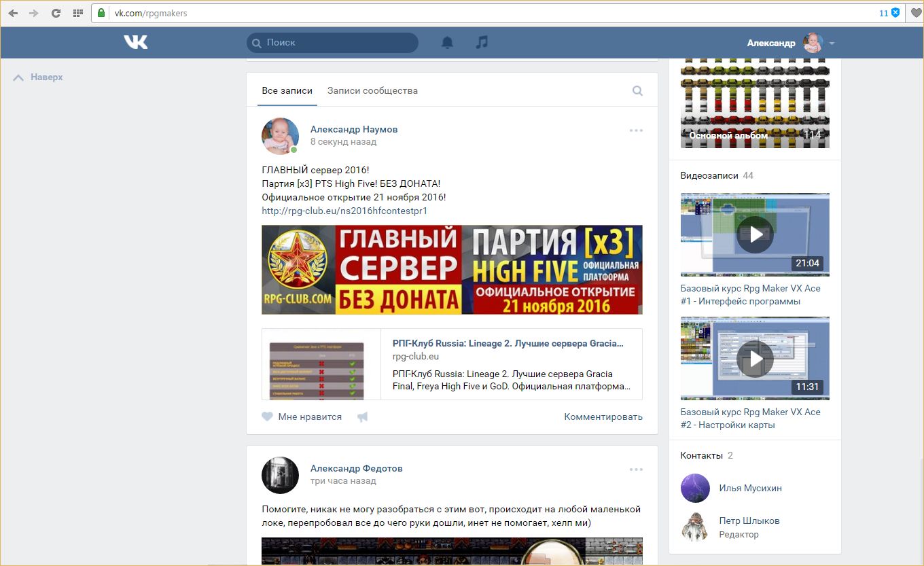The height and width of the screenshot is (566, 924).
Task: Switch to Все записи tab
Action: (287, 90)
